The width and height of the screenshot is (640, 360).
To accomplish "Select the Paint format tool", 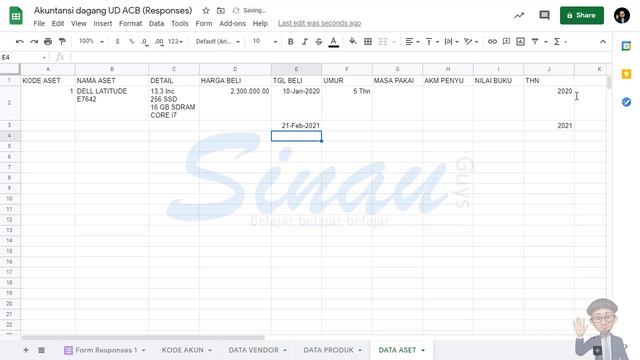I will click(62, 42).
